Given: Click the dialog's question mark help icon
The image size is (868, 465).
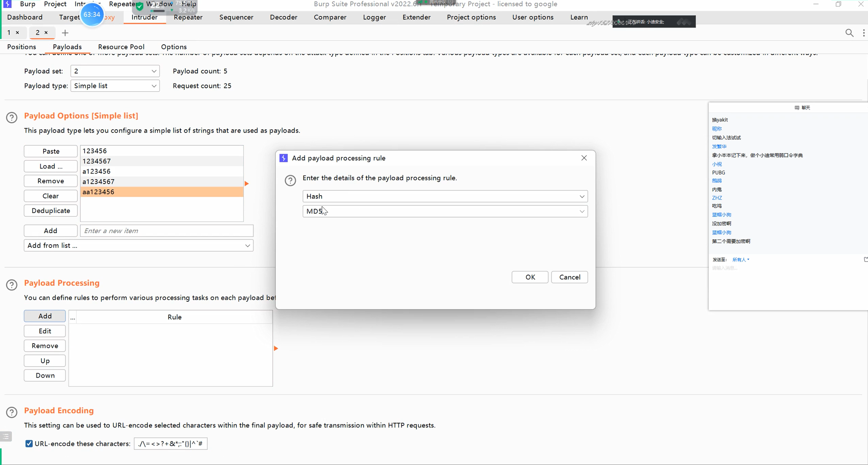Looking at the screenshot, I should click(x=290, y=180).
